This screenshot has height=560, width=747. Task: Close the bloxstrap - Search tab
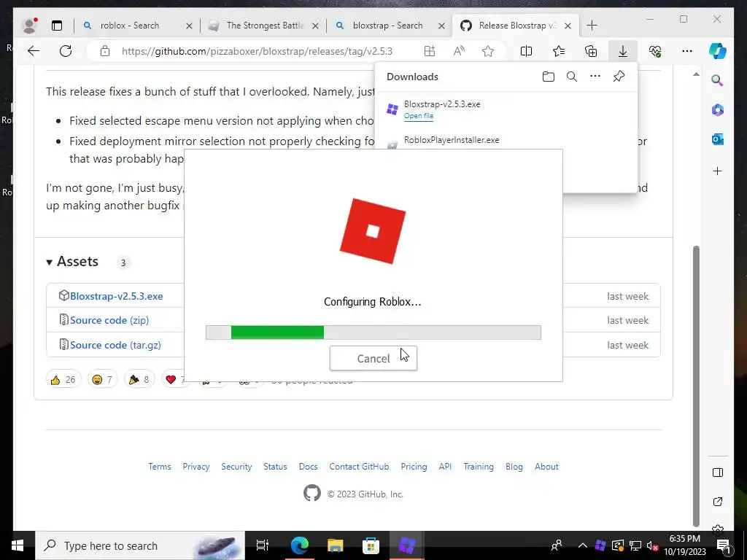441,26
